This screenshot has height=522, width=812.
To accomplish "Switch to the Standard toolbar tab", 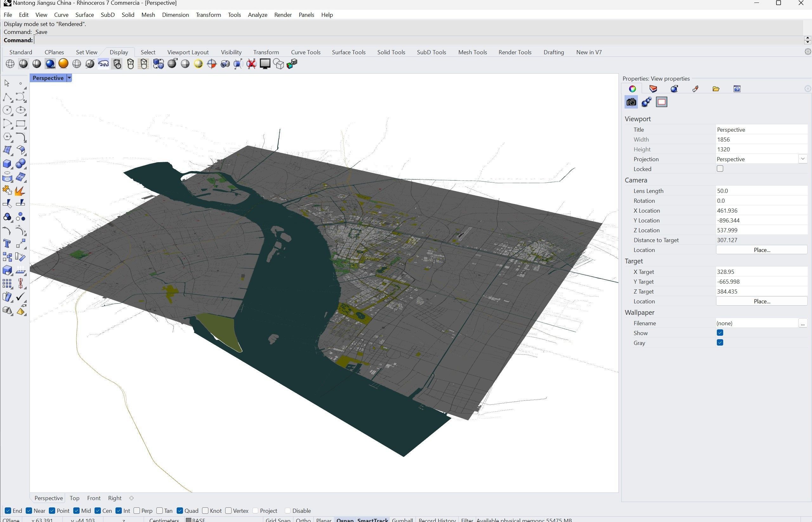I will [21, 52].
